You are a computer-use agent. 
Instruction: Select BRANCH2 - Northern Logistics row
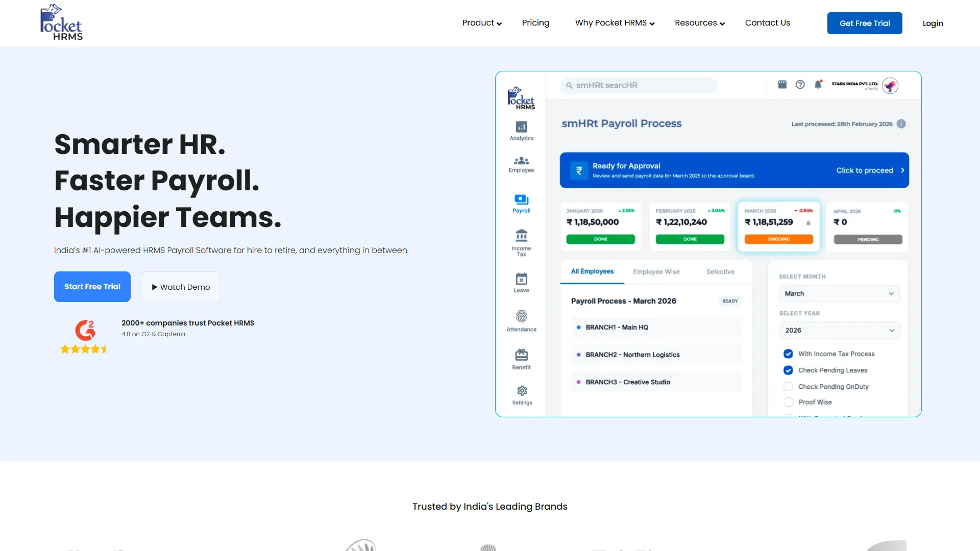tap(656, 355)
